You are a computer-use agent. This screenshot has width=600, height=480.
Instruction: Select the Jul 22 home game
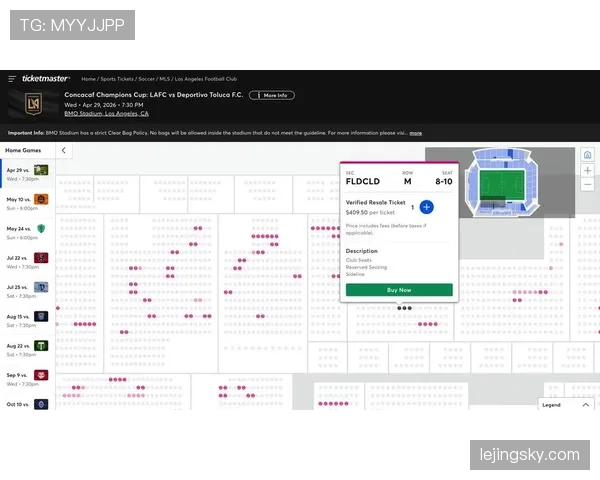point(28,262)
